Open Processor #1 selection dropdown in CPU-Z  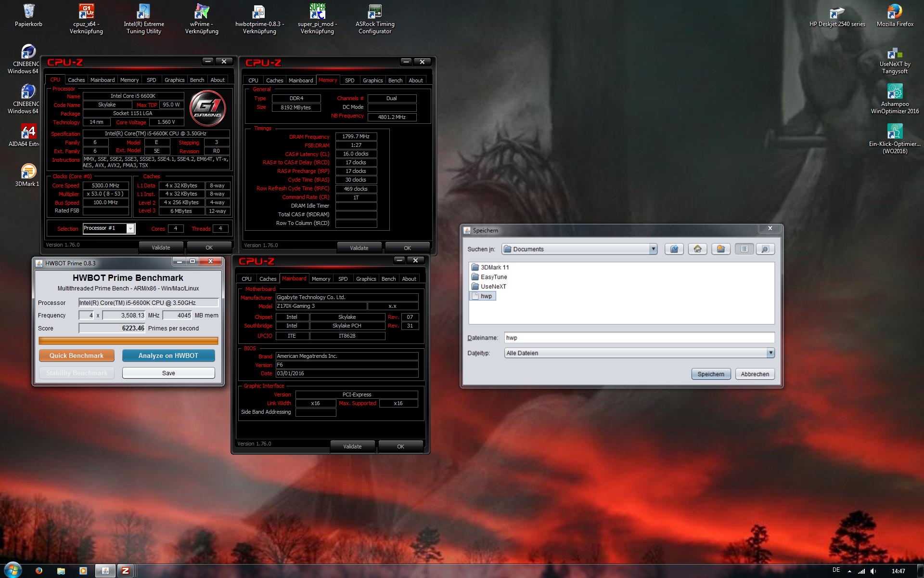click(130, 229)
